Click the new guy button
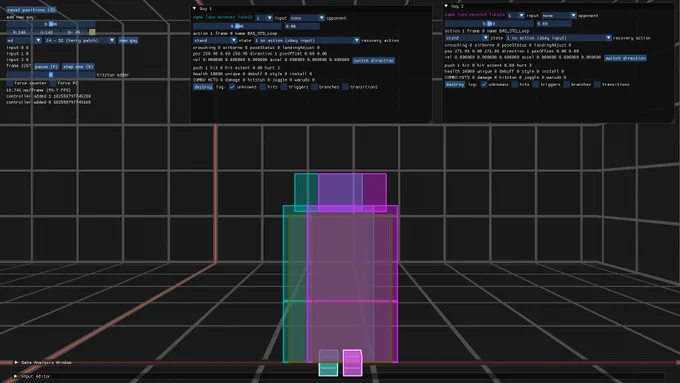 click(128, 40)
